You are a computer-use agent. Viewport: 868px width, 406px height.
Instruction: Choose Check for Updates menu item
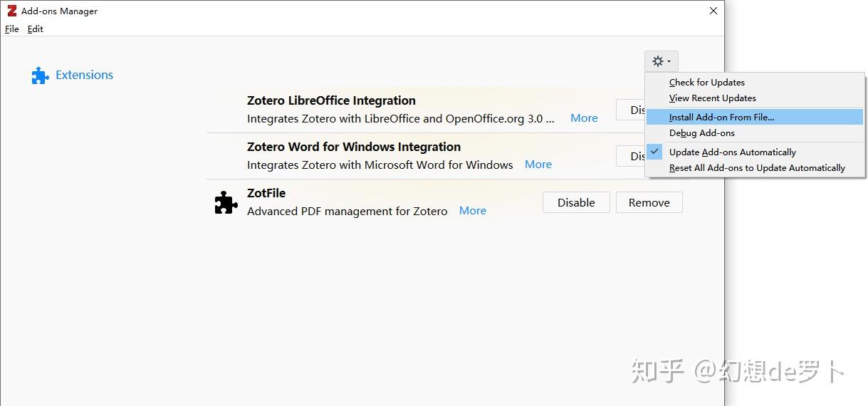click(706, 82)
